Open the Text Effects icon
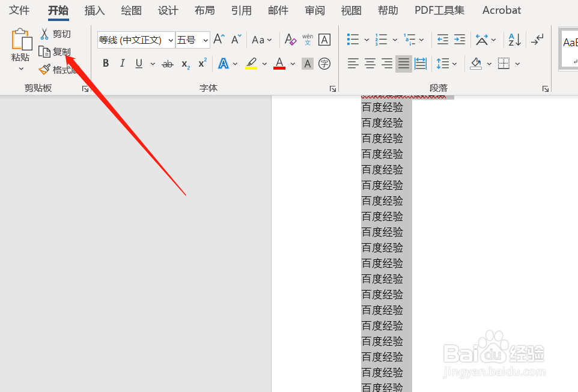 click(223, 64)
